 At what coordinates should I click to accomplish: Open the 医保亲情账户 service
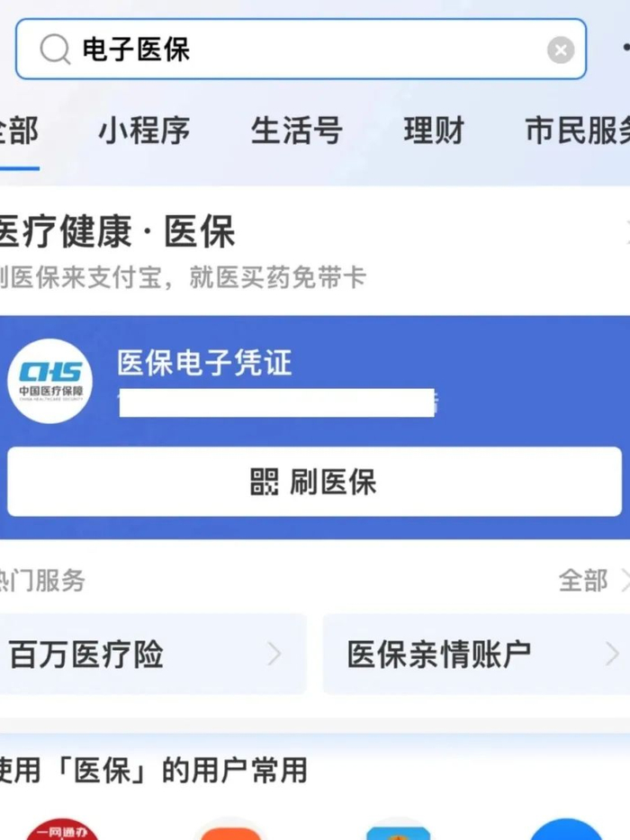point(439,655)
